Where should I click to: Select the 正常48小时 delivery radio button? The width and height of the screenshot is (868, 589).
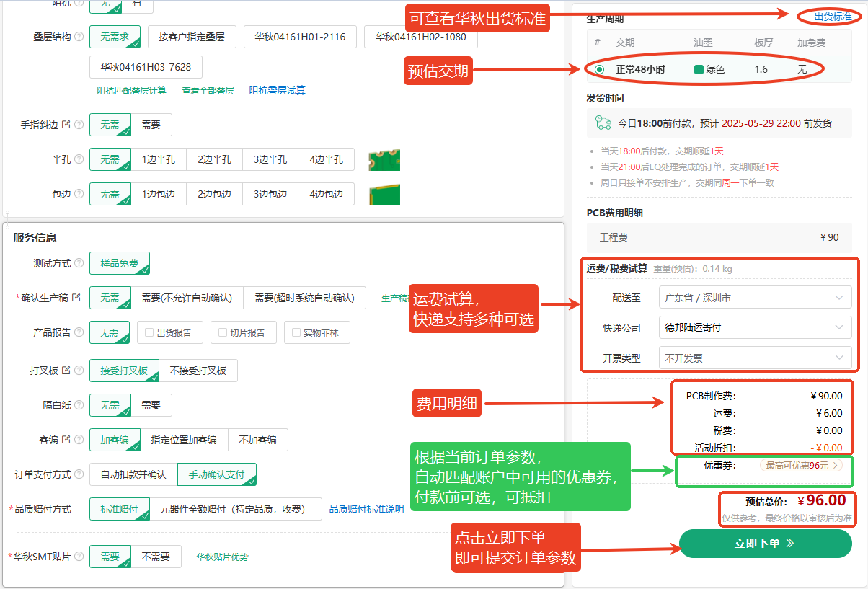(x=600, y=69)
